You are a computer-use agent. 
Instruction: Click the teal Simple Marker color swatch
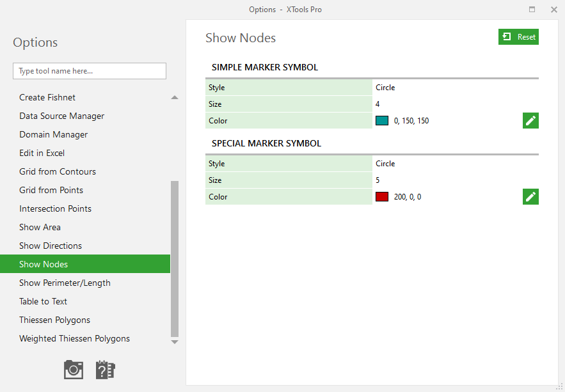(x=381, y=121)
